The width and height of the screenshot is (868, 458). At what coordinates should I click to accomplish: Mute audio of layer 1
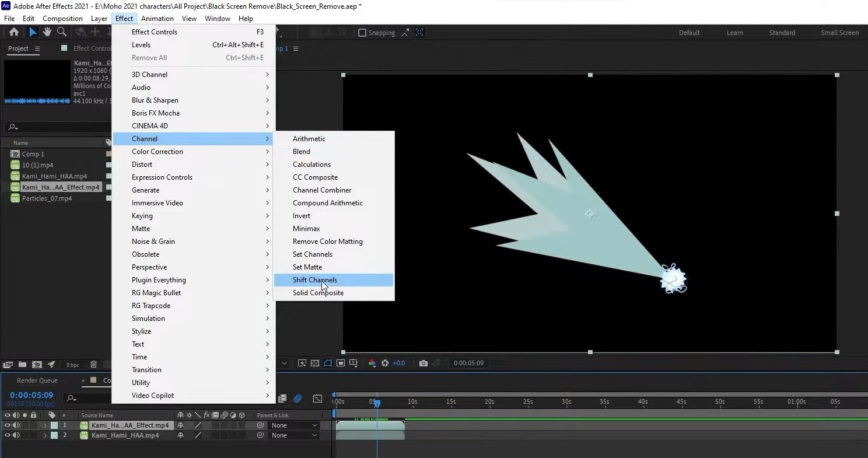tap(16, 425)
